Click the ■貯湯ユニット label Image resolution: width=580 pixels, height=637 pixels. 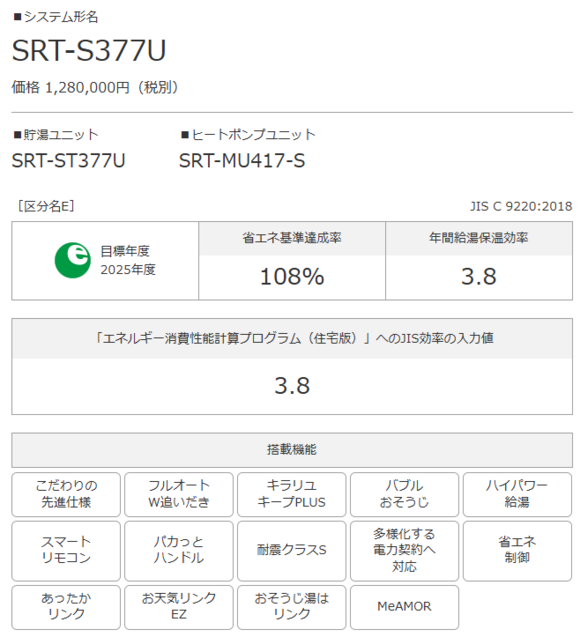tap(56, 134)
